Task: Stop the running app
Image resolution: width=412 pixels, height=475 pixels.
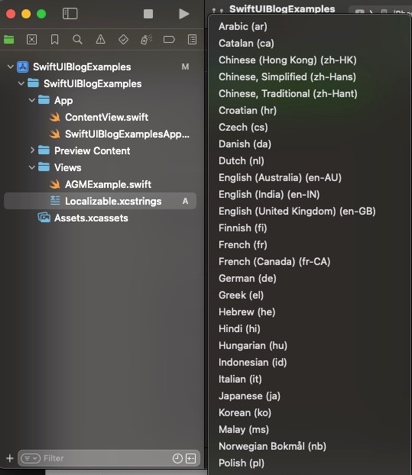Action: click(148, 14)
